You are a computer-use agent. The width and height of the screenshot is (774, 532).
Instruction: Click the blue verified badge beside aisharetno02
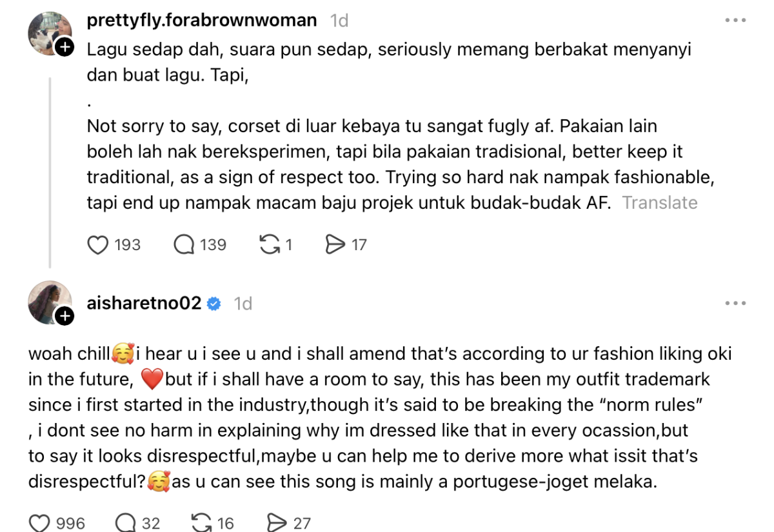[214, 304]
